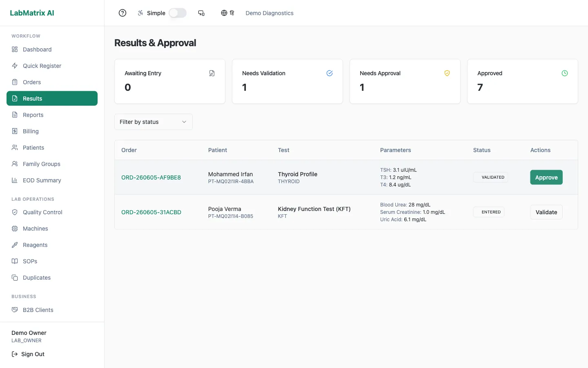Click the Needs Approval count card
Image resolution: width=588 pixels, height=368 pixels.
tap(405, 81)
